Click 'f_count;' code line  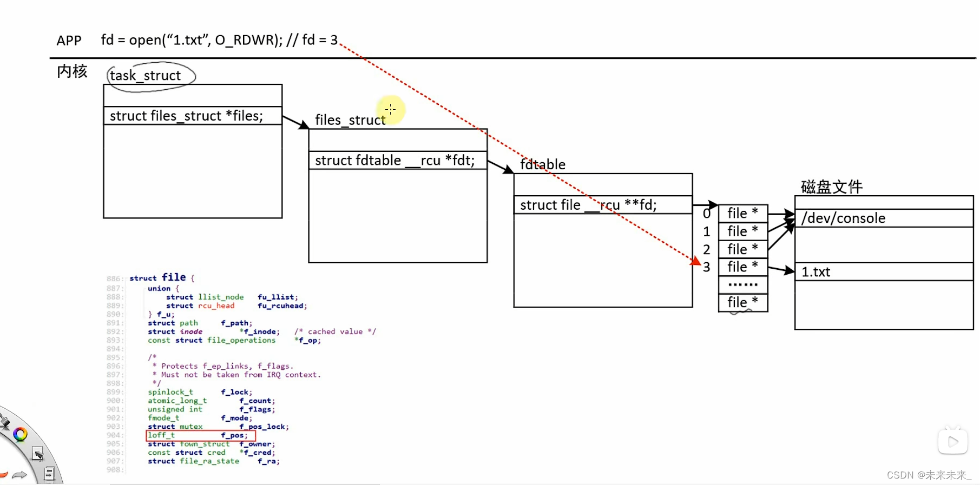coord(212,401)
